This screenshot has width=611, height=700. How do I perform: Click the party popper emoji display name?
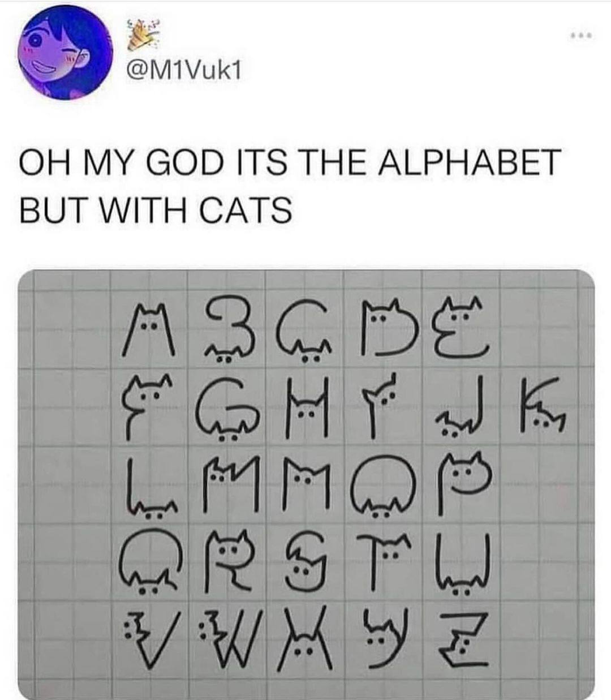pos(140,33)
